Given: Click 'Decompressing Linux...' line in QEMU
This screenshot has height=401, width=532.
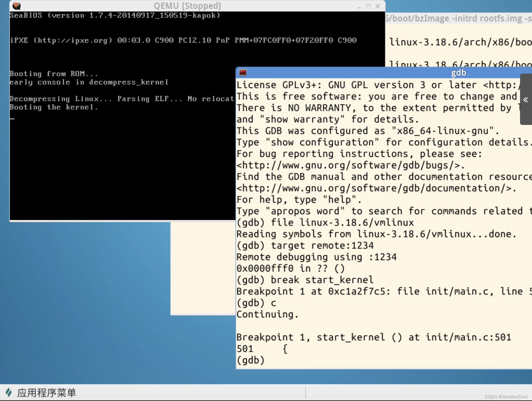Looking at the screenshot, I should click(122, 99).
